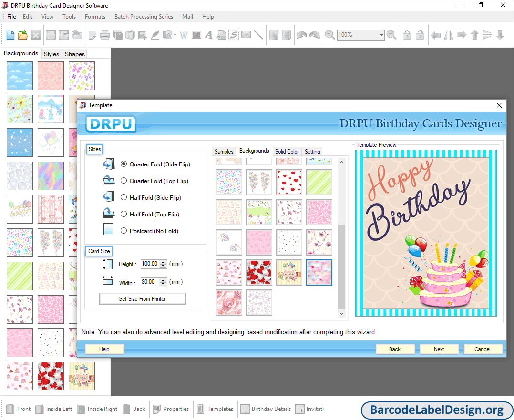Viewport: 514px width, 420px height.
Task: Click the up arrow toolbar icon
Action: click(474, 35)
